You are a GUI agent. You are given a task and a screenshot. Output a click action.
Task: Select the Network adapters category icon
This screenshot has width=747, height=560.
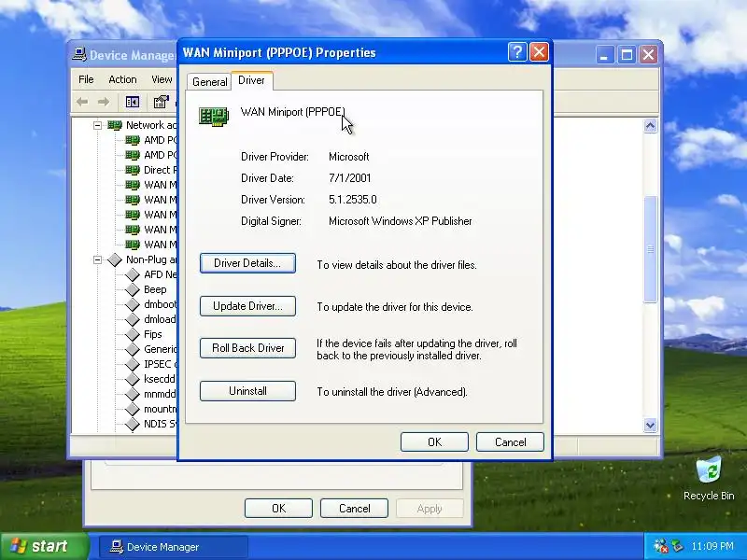(115, 125)
